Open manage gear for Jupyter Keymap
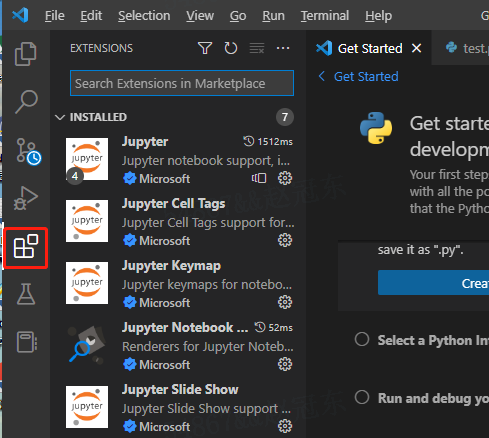This screenshot has width=489, height=438. point(285,302)
